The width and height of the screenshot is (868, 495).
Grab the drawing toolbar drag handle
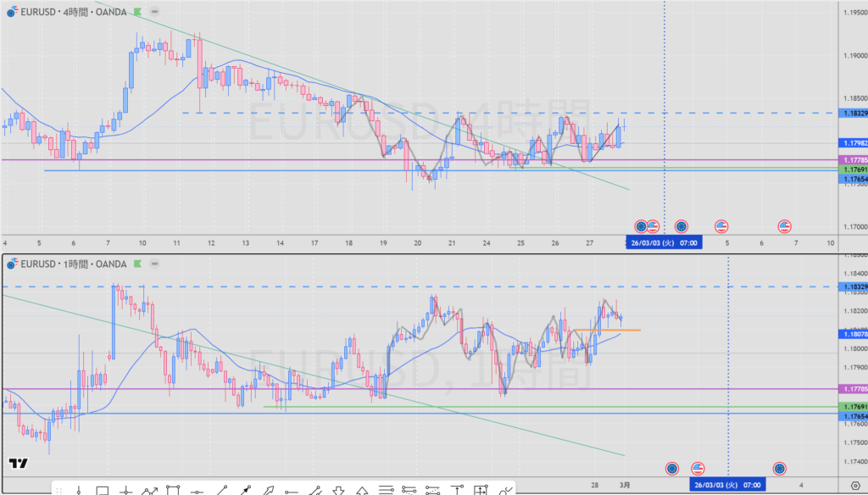[x=58, y=490]
